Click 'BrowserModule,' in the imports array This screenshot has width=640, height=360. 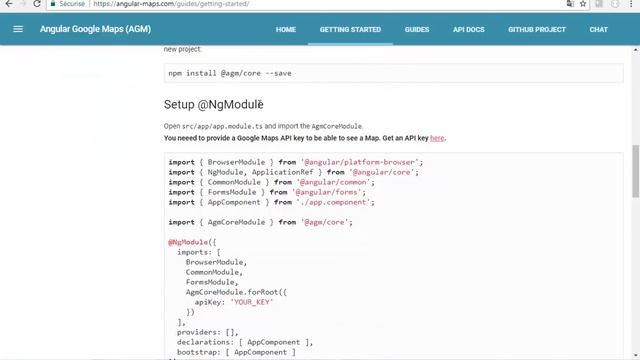tap(216, 262)
